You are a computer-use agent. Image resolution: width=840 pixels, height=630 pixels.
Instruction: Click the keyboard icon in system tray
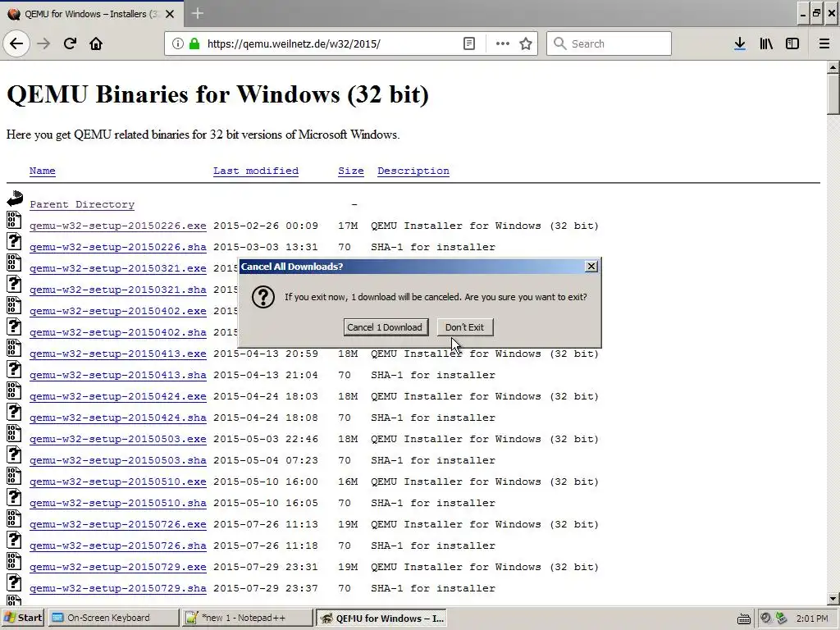743,619
